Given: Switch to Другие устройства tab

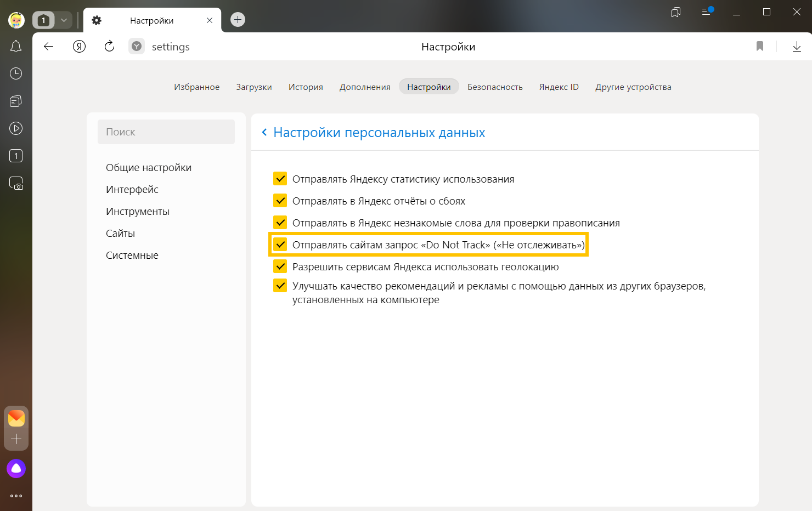Looking at the screenshot, I should tap(634, 87).
